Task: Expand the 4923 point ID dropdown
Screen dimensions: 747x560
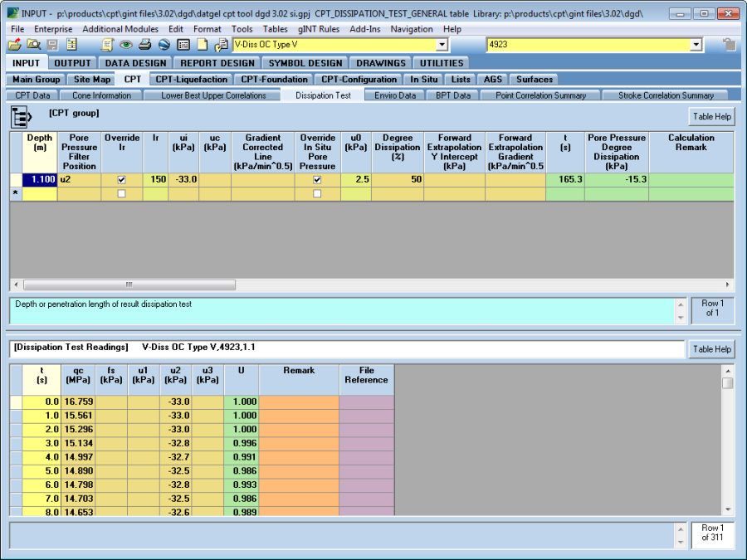Action: coord(695,45)
